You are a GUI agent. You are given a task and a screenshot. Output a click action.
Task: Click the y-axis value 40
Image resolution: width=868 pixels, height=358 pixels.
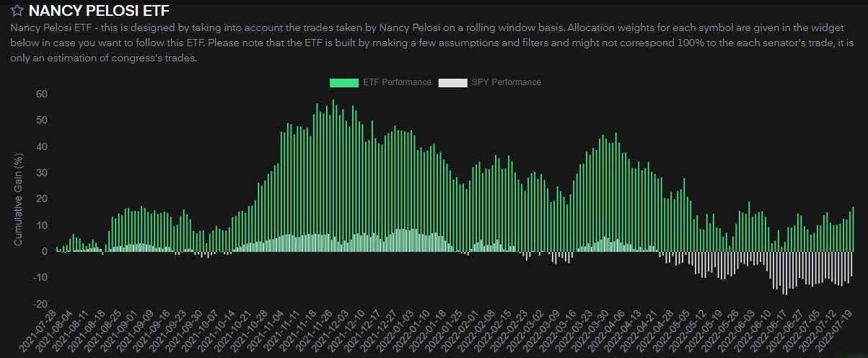[42, 147]
